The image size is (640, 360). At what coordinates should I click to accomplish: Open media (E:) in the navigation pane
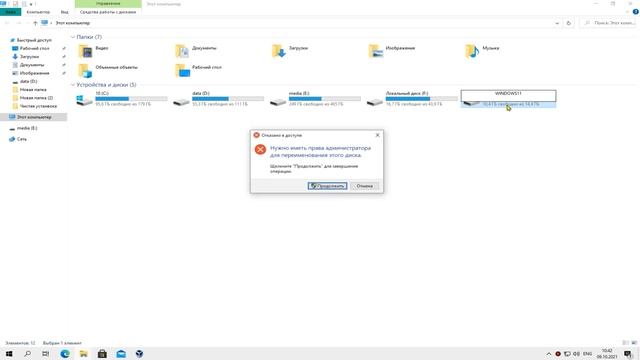click(27, 128)
